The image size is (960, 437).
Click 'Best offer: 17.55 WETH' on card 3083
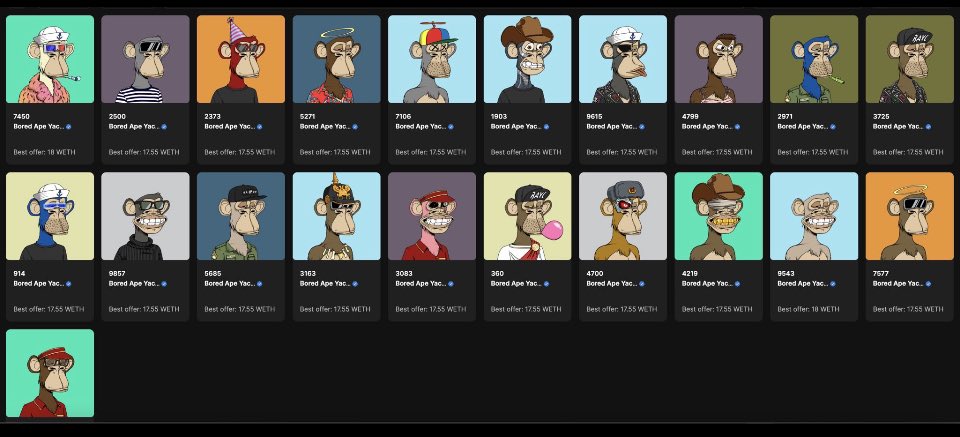[430, 309]
